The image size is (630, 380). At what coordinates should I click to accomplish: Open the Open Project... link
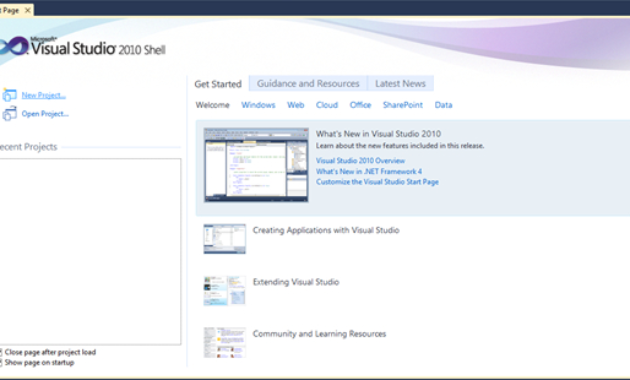(x=45, y=114)
